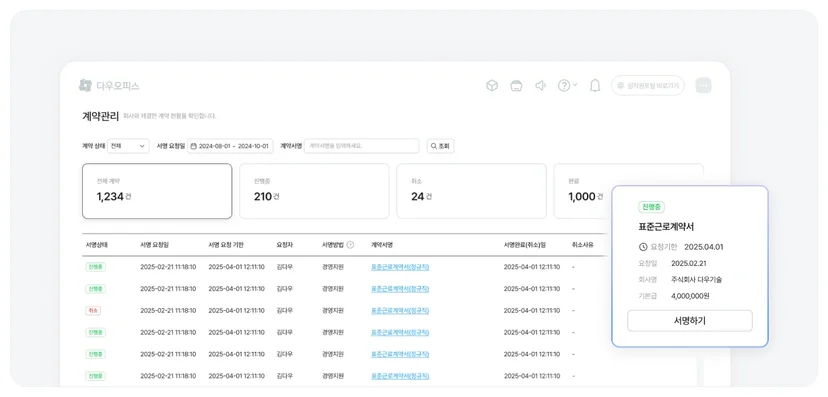Click the info icon next to 서명방법
Screen dimensions: 828x397
pos(350,245)
